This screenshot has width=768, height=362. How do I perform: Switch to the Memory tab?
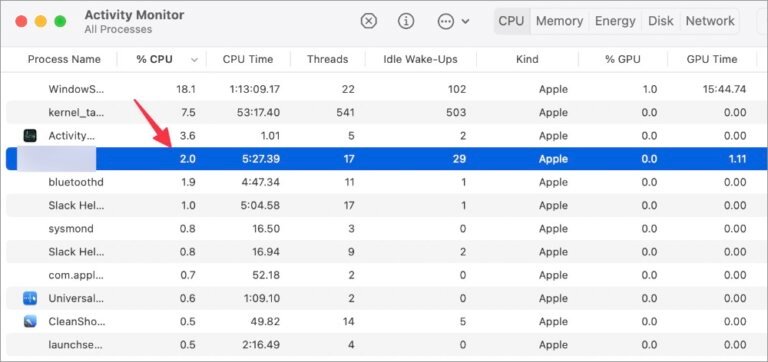pyautogui.click(x=559, y=21)
